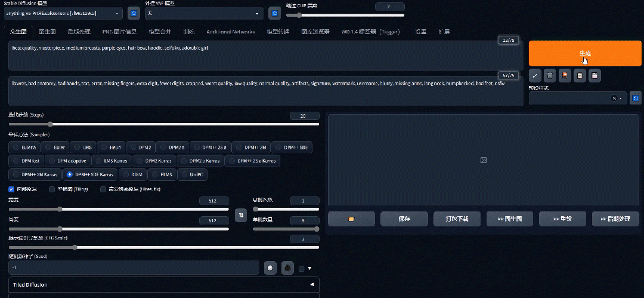Send the result with the >> 图生图 button
The width and height of the screenshot is (644, 298).
(x=510, y=219)
